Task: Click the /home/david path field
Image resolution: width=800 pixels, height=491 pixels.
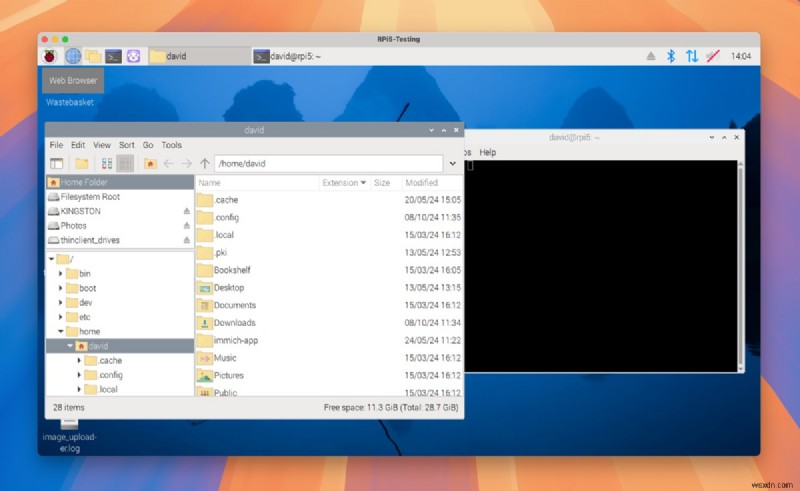Action: point(329,163)
